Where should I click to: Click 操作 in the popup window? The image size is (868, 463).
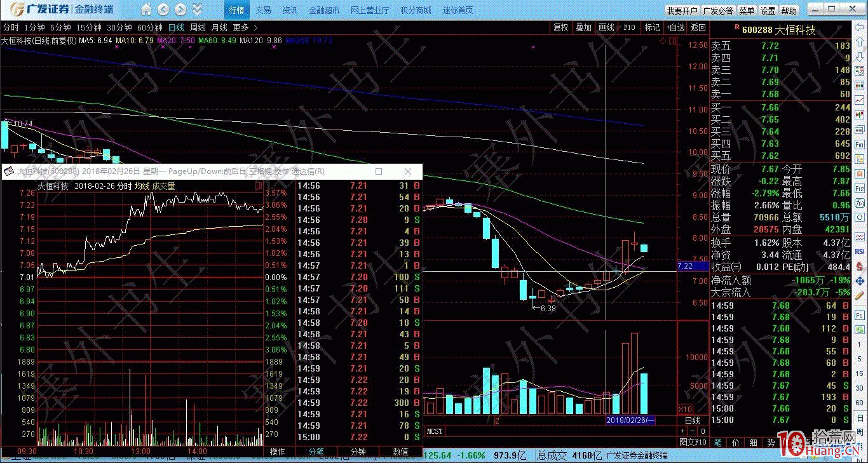[x=278, y=452]
